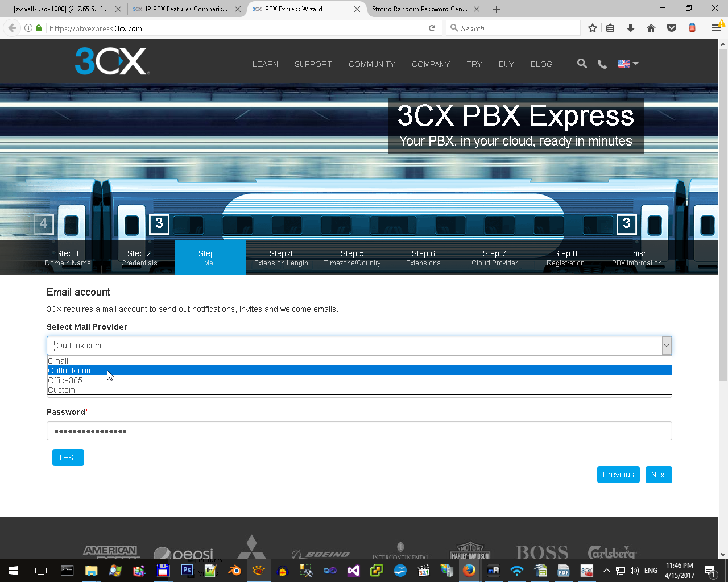Go to Step 1 Domain Name
This screenshot has width=728, height=582.
[x=68, y=258]
